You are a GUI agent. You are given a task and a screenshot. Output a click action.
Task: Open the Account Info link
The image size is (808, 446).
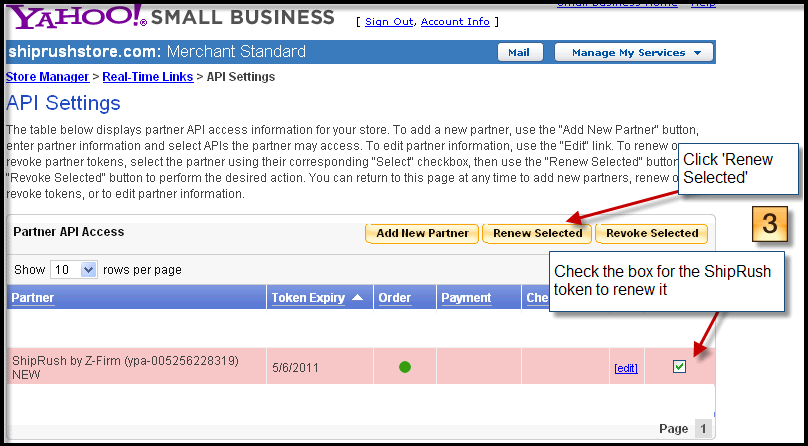455,22
